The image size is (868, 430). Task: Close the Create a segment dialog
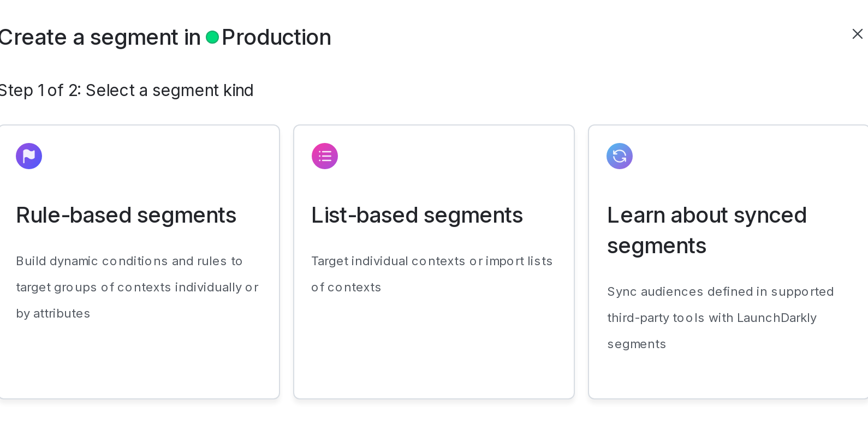tap(857, 34)
